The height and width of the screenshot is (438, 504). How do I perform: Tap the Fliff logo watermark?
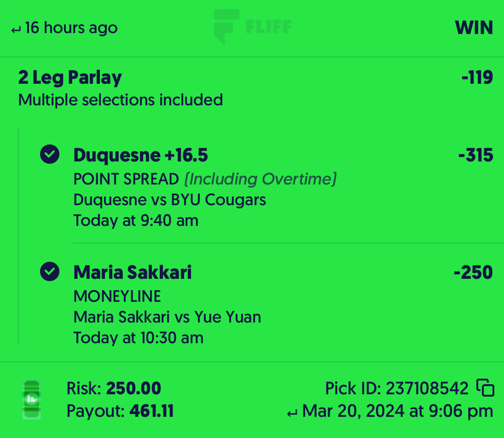point(253,26)
